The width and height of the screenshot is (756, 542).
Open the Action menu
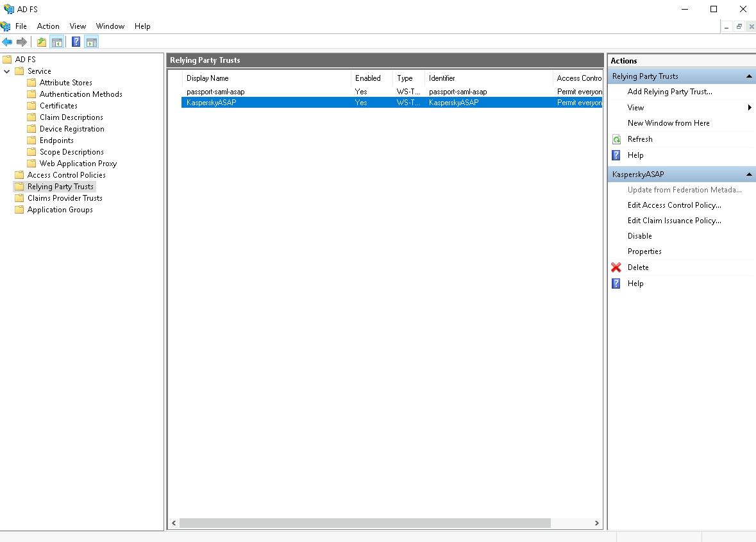point(48,26)
